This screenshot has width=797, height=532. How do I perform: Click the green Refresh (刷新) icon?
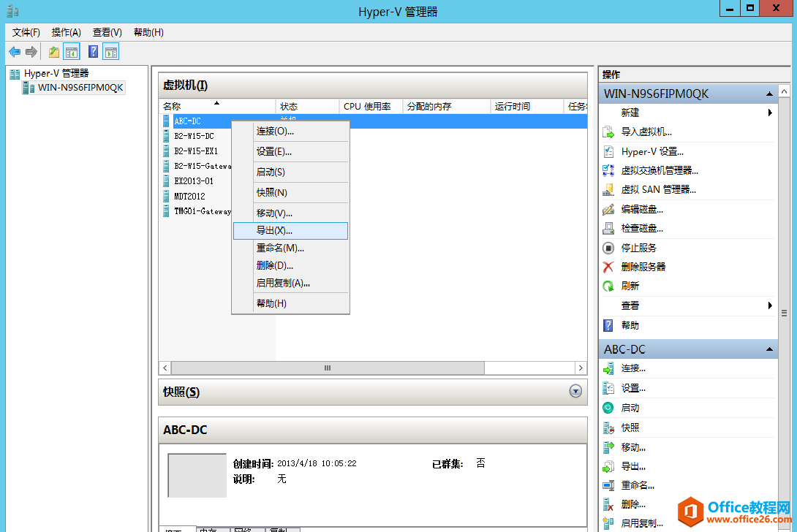pyautogui.click(x=608, y=286)
